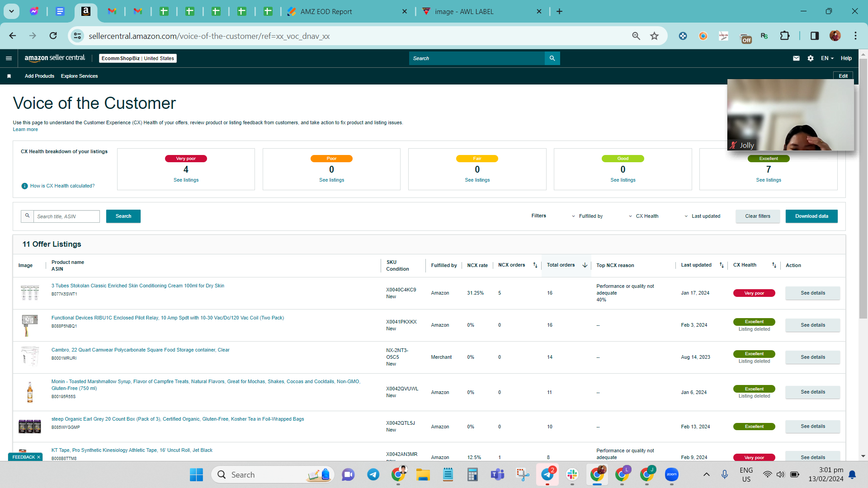See details for Stokolan Skin Cream row
The width and height of the screenshot is (868, 488).
[x=812, y=293]
